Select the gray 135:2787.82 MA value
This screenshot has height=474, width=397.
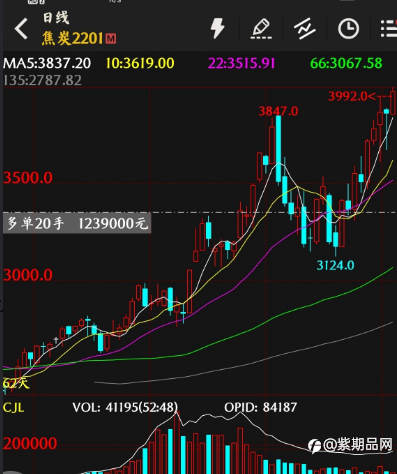coord(42,80)
